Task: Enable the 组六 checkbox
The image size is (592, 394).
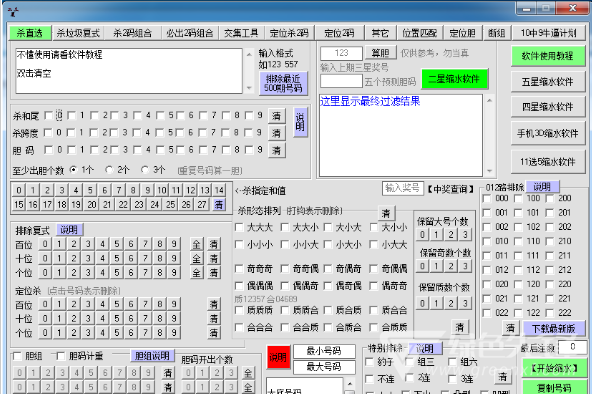Action: [452, 362]
